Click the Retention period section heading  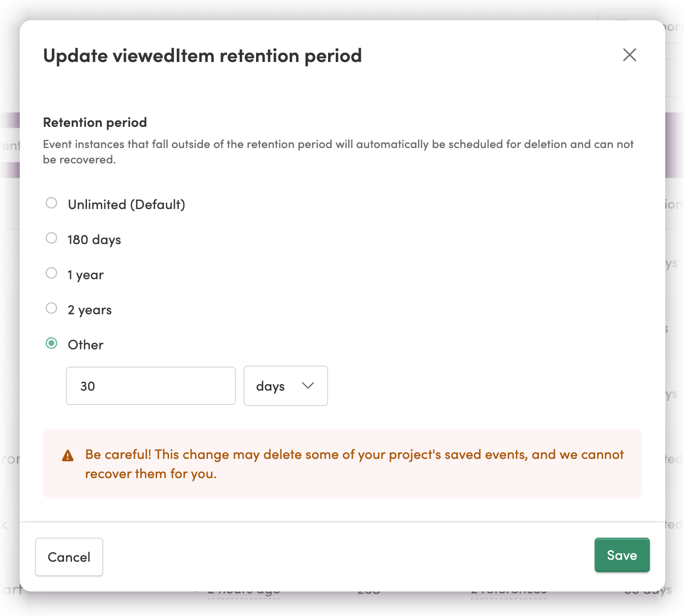pos(95,123)
